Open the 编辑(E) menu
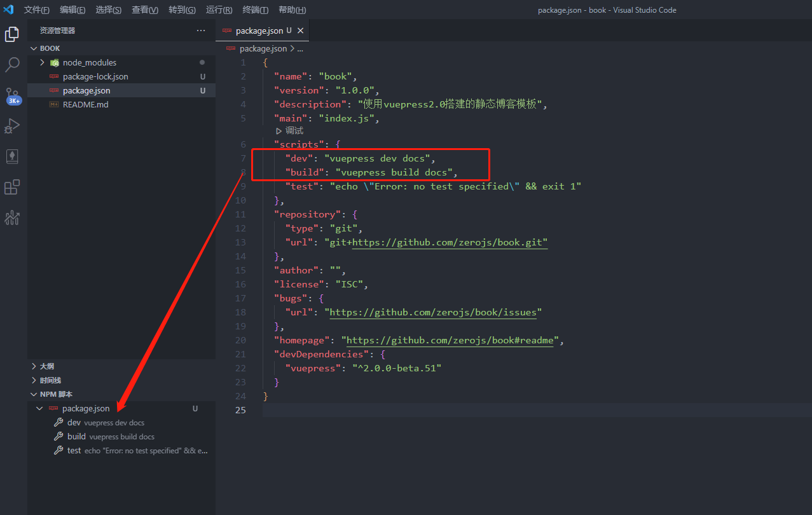The width and height of the screenshot is (812, 515). click(x=72, y=10)
